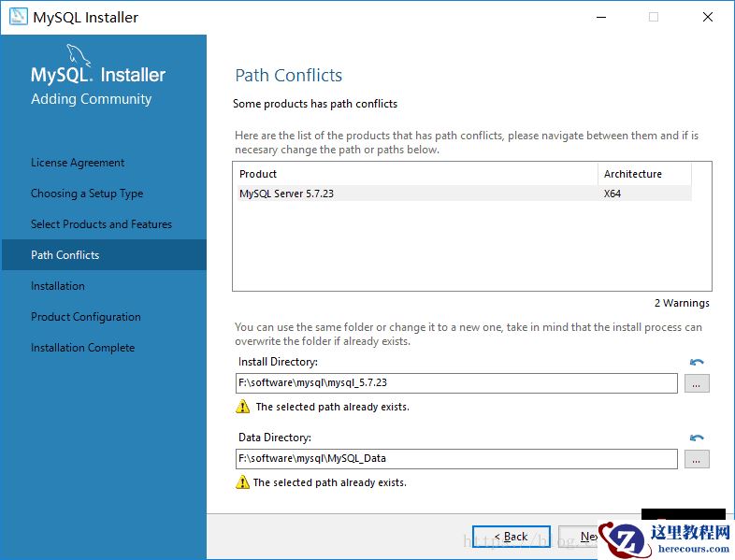735x560 pixels.
Task: Sort by the Product column header
Action: [416, 174]
